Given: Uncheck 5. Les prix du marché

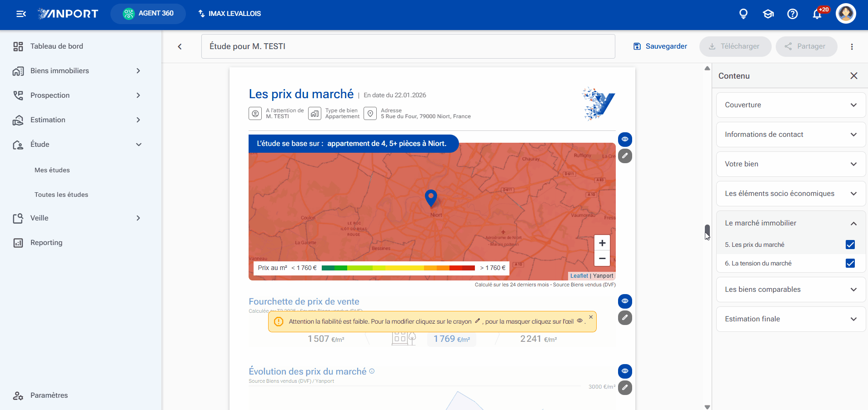Looking at the screenshot, I should (x=850, y=245).
